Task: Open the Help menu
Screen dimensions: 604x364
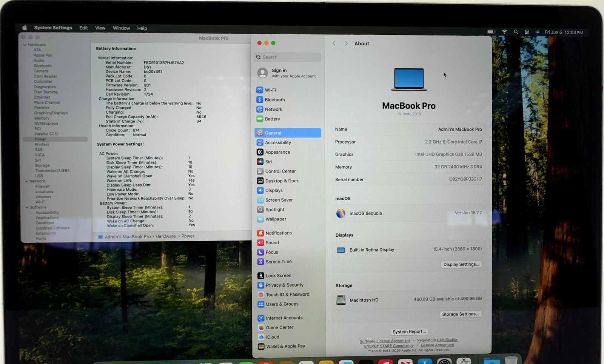Action: pos(142,28)
